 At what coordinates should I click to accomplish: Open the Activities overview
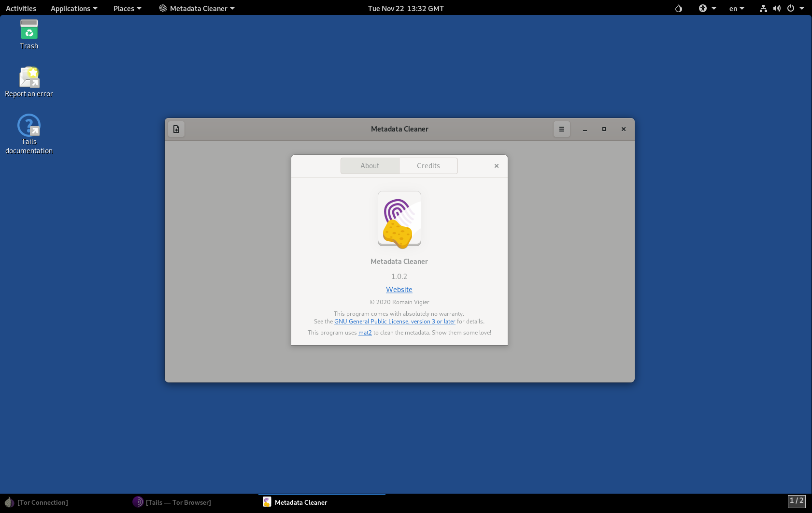21,8
